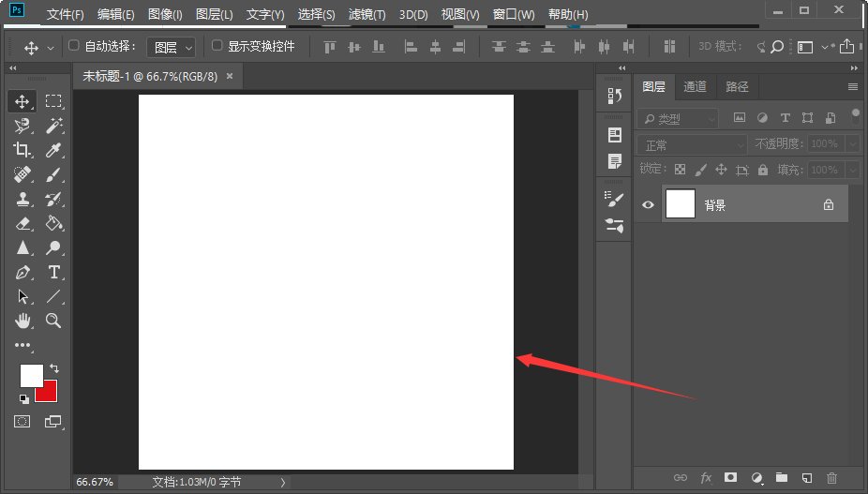The height and width of the screenshot is (494, 868).
Task: Click the create new layer icon
Action: pos(805,478)
